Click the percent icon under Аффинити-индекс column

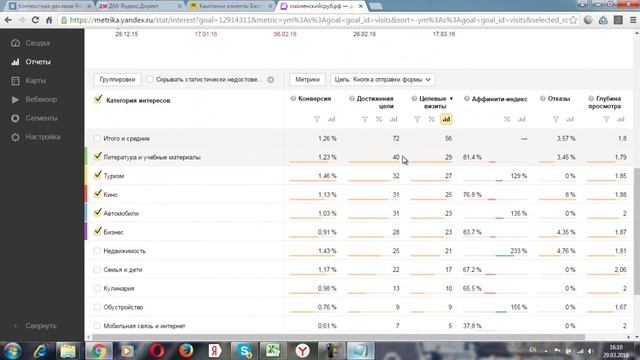pos(507,119)
